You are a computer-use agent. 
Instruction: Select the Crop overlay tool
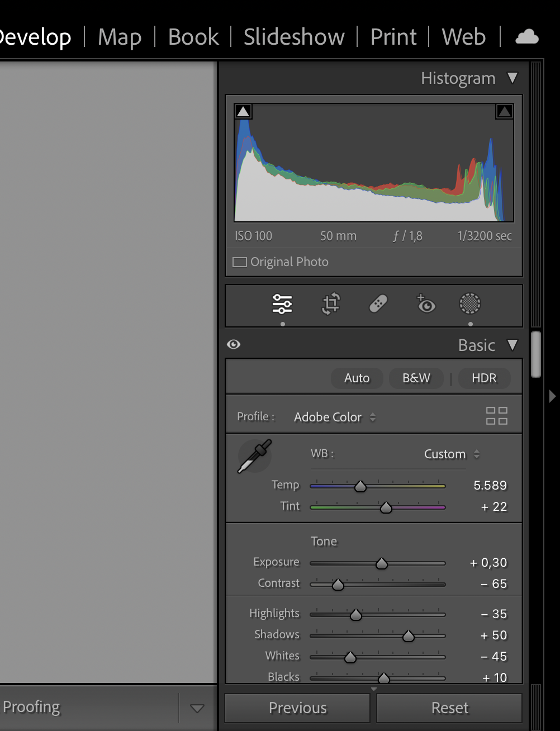pos(331,304)
